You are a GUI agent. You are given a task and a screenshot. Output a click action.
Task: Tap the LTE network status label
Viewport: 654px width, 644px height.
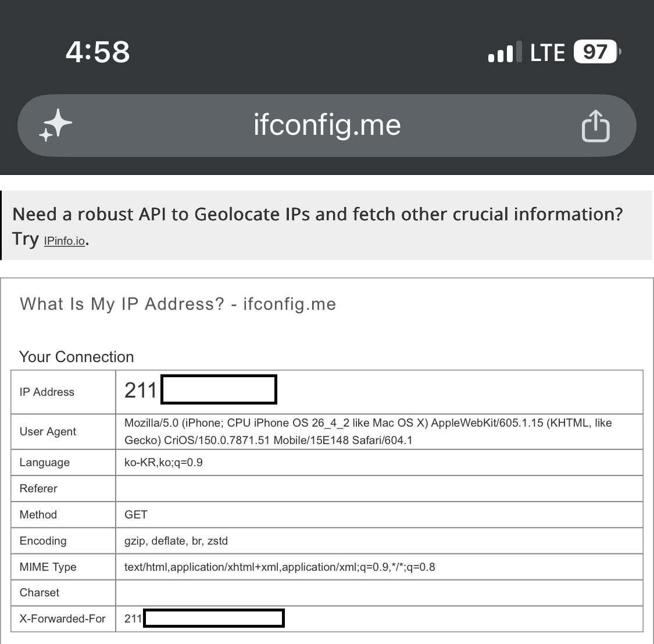pos(547,52)
